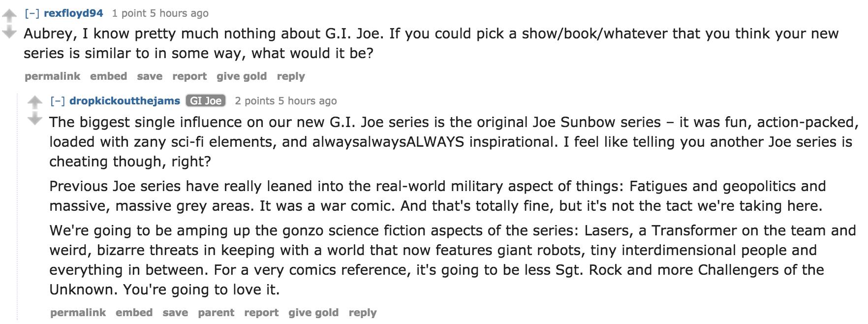Image resolution: width=868 pixels, height=324 pixels.
Task: Give gold to dropkickoutthejams' reply
Action: [313, 313]
